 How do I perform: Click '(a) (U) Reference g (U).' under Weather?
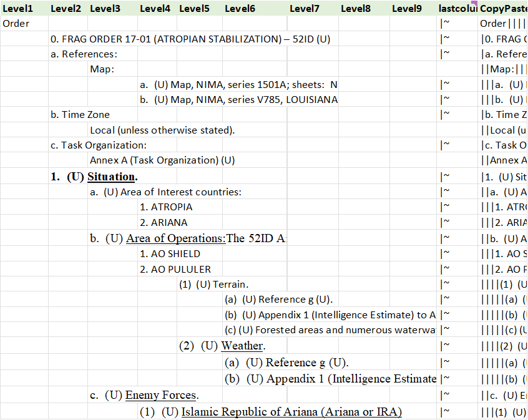point(286,363)
